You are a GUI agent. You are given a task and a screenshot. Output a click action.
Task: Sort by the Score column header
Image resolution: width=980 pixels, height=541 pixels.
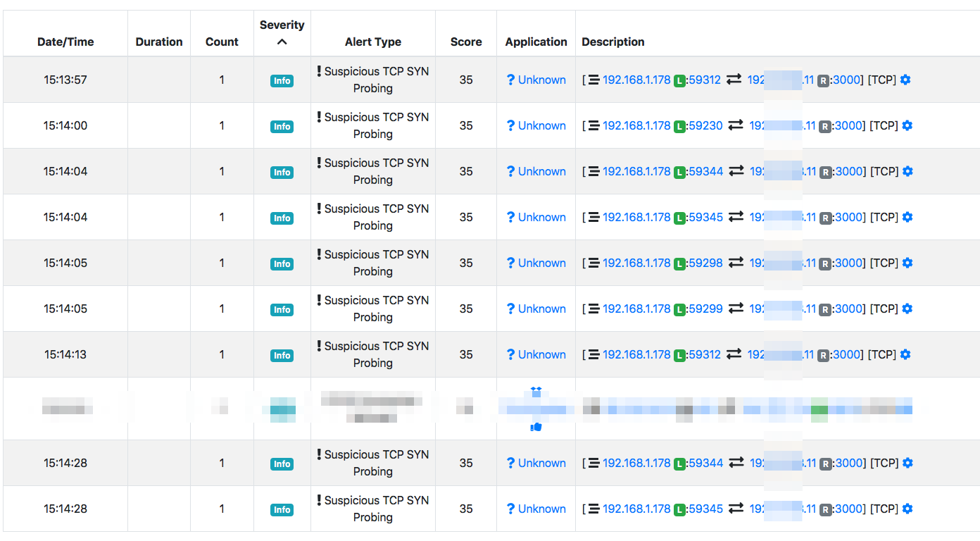pyautogui.click(x=466, y=42)
